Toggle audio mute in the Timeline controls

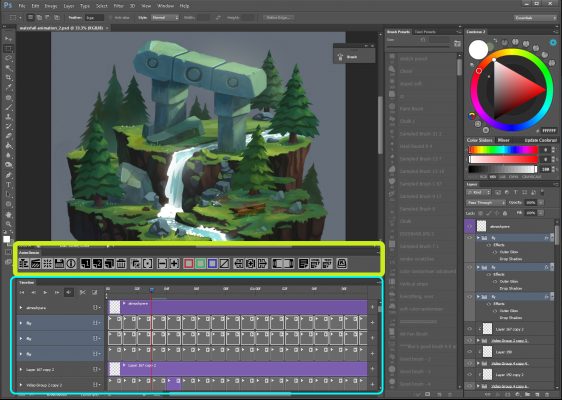(68, 292)
